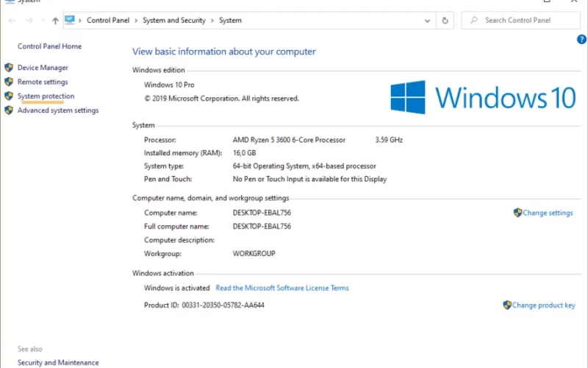Screen dimensions: 588x368
Task: Click the 'Workgroup:' label
Action: pos(162,253)
